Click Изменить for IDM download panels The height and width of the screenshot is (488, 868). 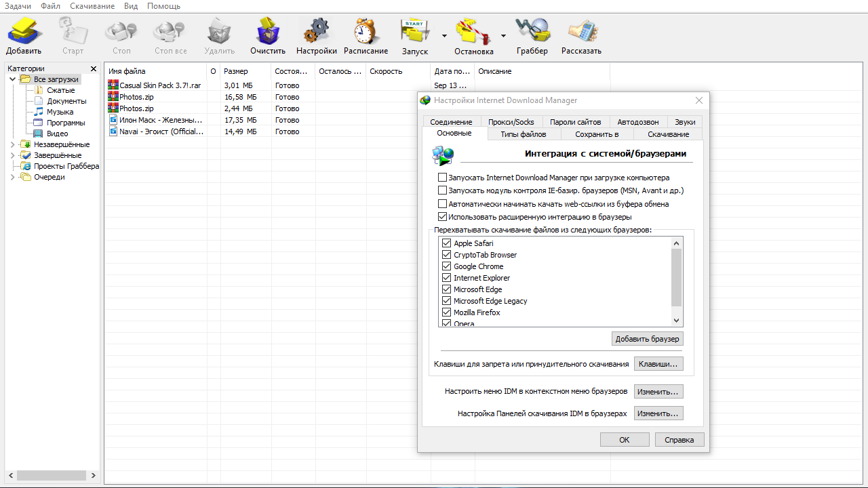(658, 413)
